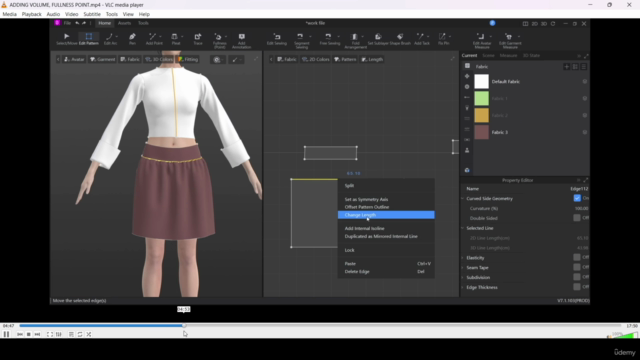640x360 pixels.
Task: Choose the Fix Pin tool
Action: click(443, 39)
